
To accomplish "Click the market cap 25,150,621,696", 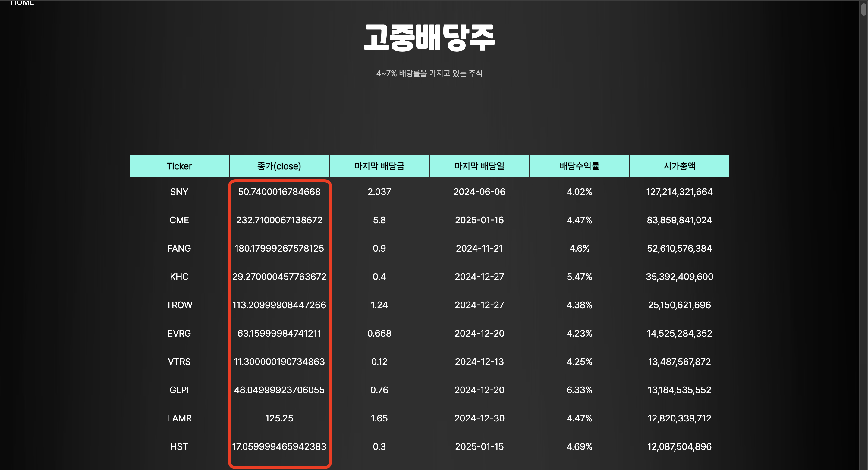I will pos(680,305).
